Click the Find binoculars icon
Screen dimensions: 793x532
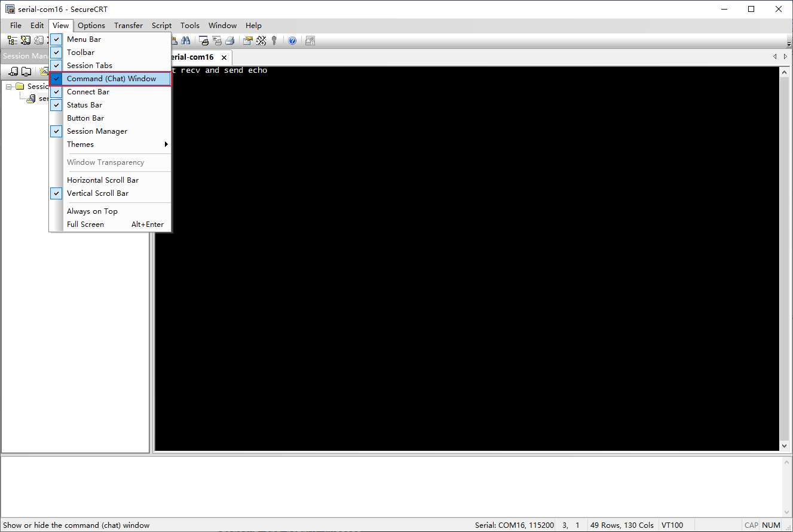pyautogui.click(x=186, y=41)
